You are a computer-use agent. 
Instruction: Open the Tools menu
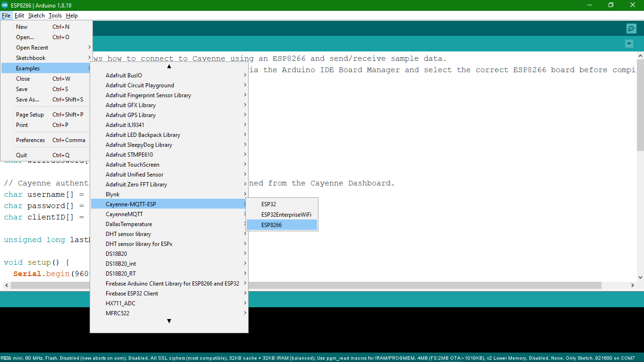55,16
